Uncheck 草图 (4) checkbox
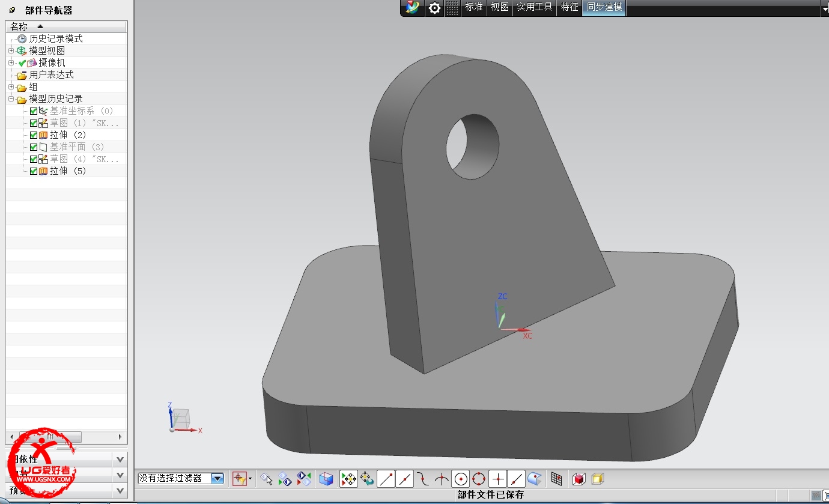The image size is (829, 504). click(34, 159)
